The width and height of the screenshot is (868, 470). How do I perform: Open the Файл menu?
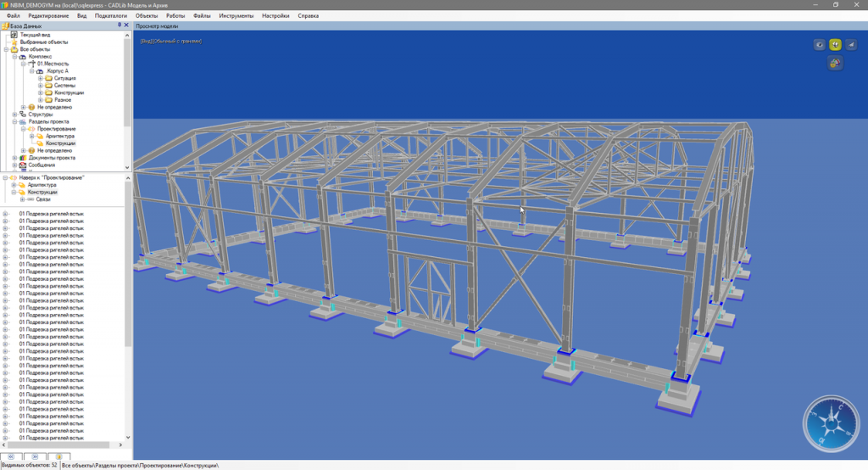[x=14, y=15]
